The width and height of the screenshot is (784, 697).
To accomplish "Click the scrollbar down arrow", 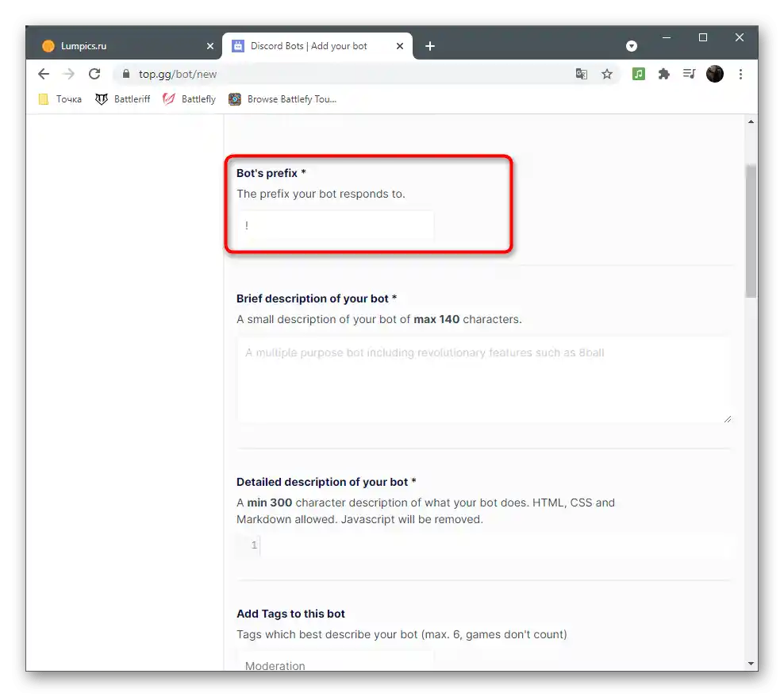I will pos(751,664).
